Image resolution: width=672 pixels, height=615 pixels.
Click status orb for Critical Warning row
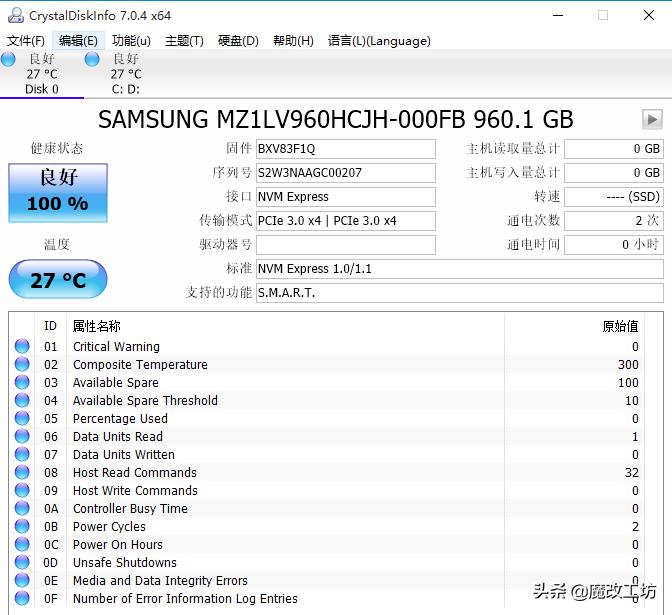[22, 347]
